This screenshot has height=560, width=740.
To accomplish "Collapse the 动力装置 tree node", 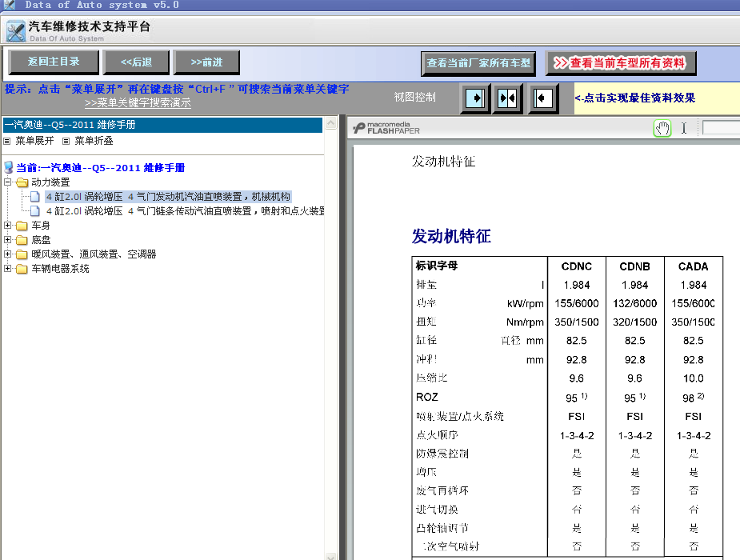I will pos(7,182).
